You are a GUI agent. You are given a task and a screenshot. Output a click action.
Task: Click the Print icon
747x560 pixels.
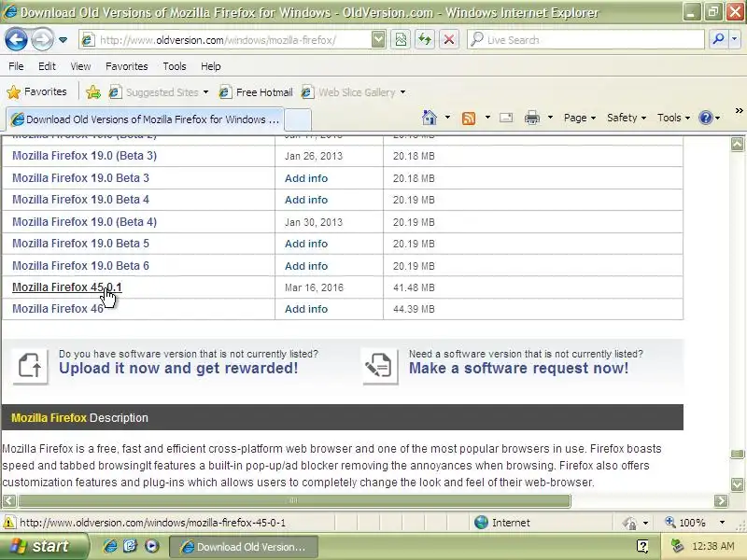click(532, 118)
